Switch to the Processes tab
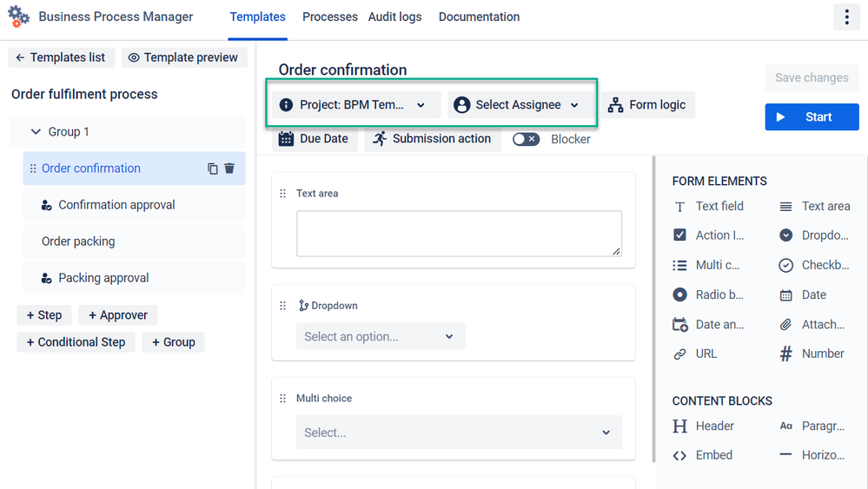The image size is (868, 489). pyautogui.click(x=330, y=17)
